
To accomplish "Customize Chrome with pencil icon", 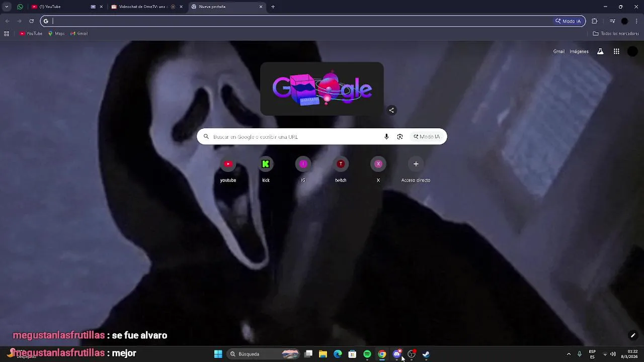I will tap(633, 335).
